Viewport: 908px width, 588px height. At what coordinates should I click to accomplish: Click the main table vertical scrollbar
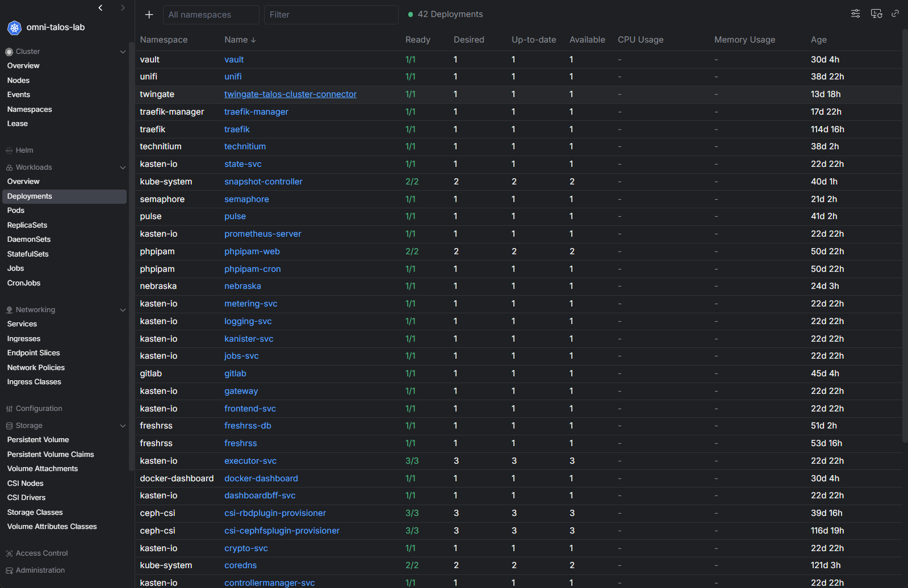[x=905, y=236]
